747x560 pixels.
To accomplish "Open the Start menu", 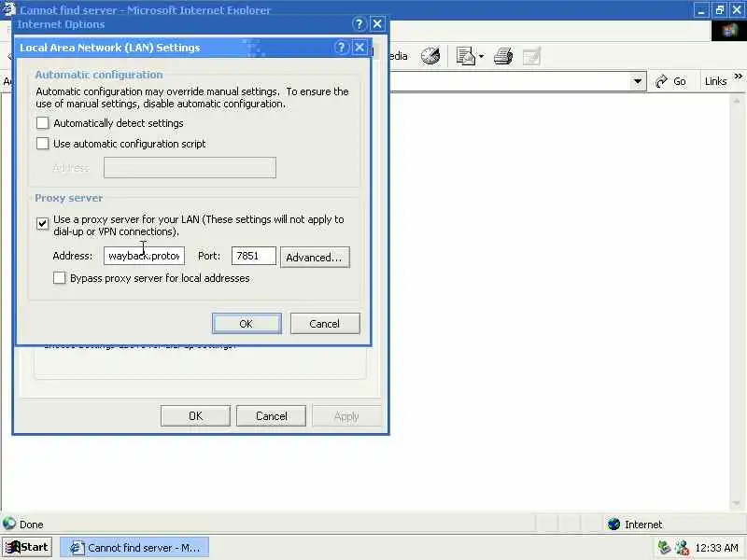I will tap(27, 547).
